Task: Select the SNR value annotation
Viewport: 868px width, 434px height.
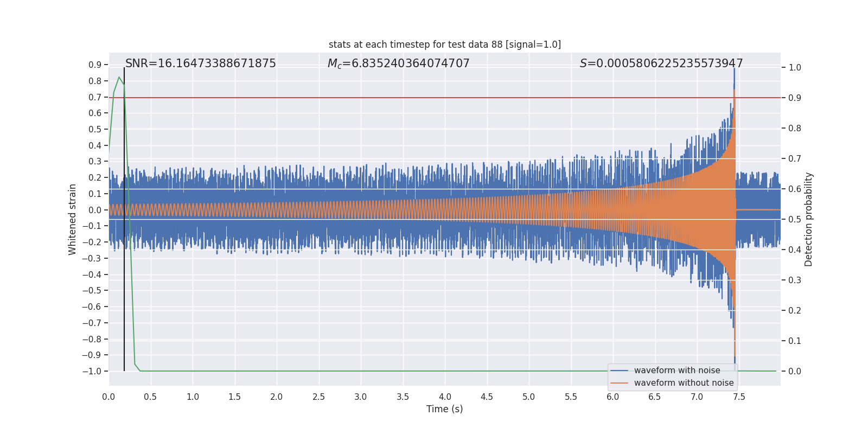Action: 200,63
